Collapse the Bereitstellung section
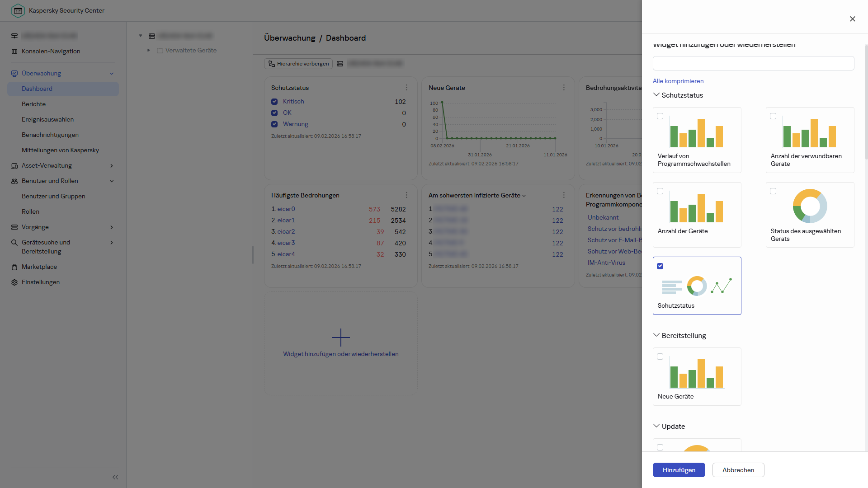868x488 pixels. point(656,335)
